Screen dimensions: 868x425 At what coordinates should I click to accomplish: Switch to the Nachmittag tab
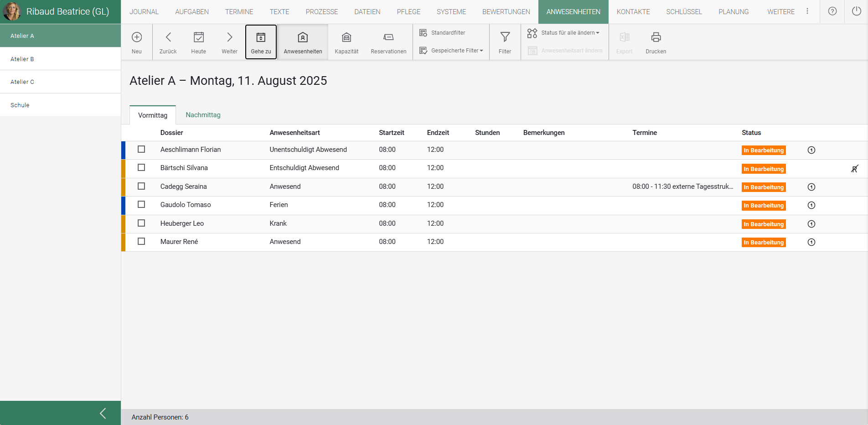(x=203, y=115)
